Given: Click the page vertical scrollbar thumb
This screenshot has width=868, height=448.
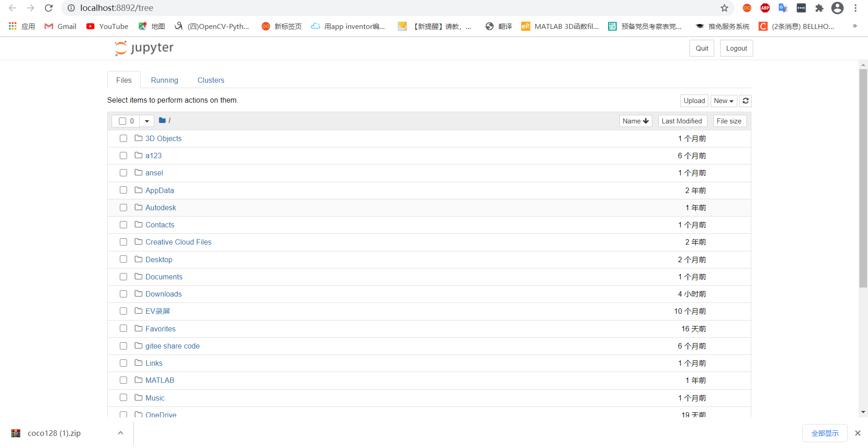Looking at the screenshot, I should (863, 179).
